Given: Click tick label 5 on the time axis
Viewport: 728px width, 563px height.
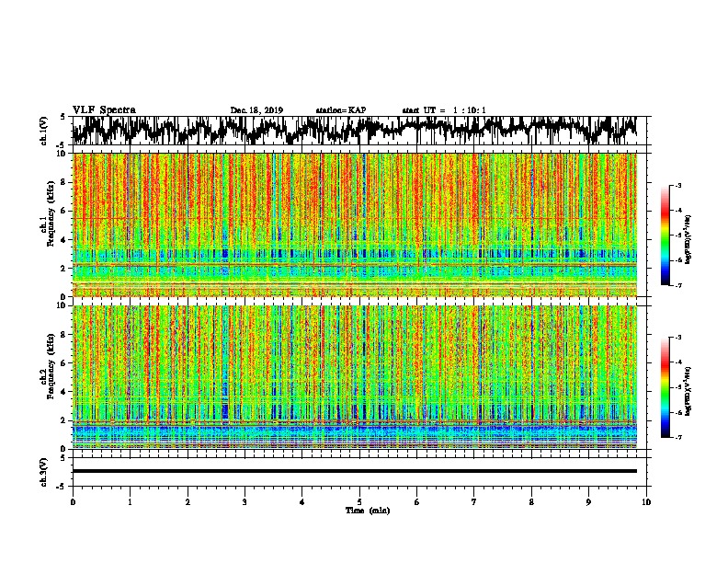Looking at the screenshot, I should tap(358, 502).
